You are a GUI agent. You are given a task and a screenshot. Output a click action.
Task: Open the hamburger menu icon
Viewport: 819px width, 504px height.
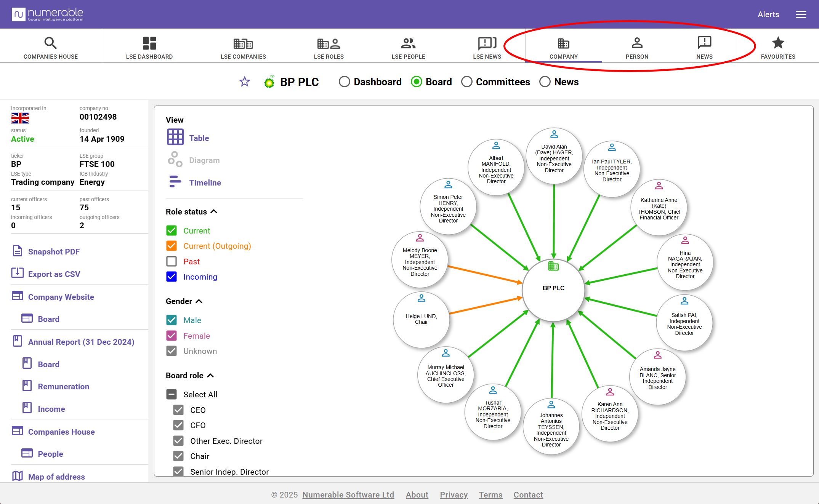[x=801, y=14]
